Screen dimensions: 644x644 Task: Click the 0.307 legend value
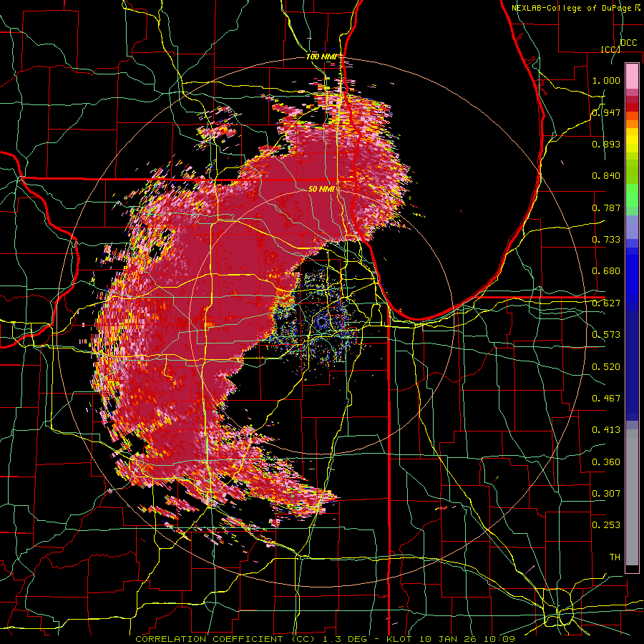tap(606, 494)
